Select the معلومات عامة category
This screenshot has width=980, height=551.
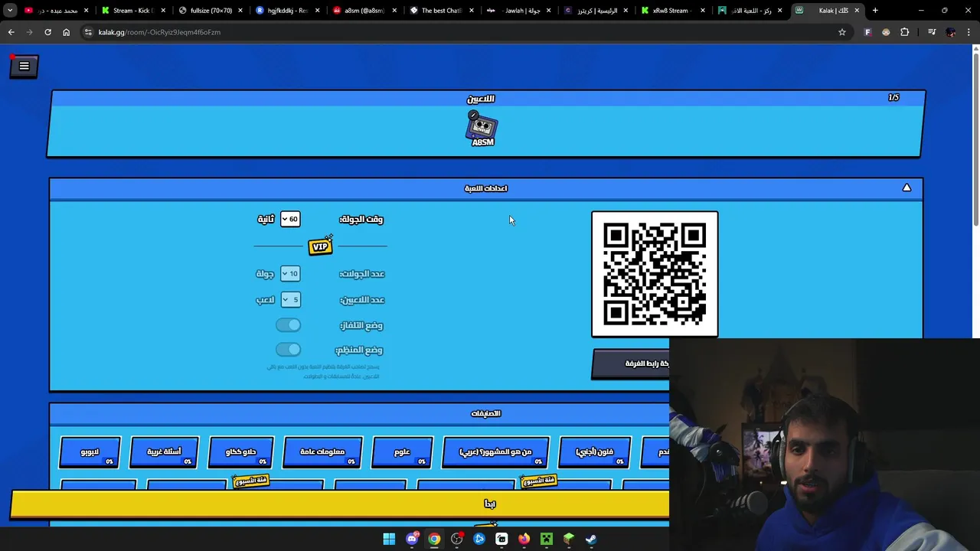click(322, 452)
